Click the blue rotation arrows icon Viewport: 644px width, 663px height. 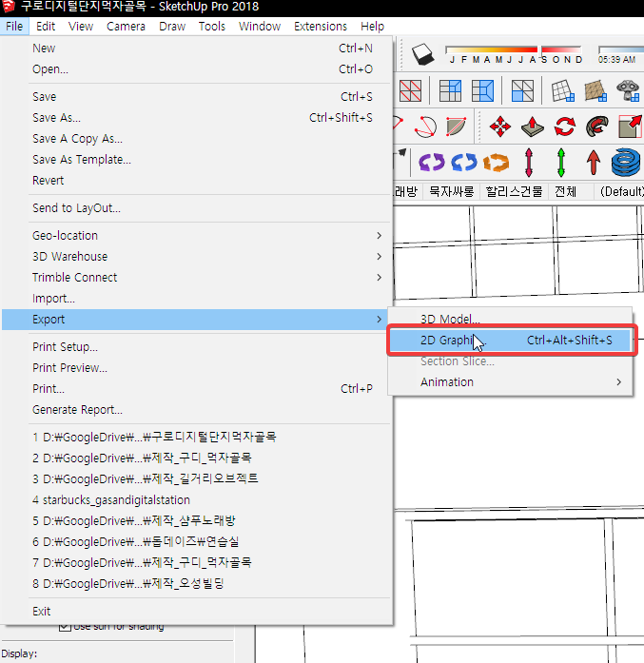pyautogui.click(x=464, y=163)
